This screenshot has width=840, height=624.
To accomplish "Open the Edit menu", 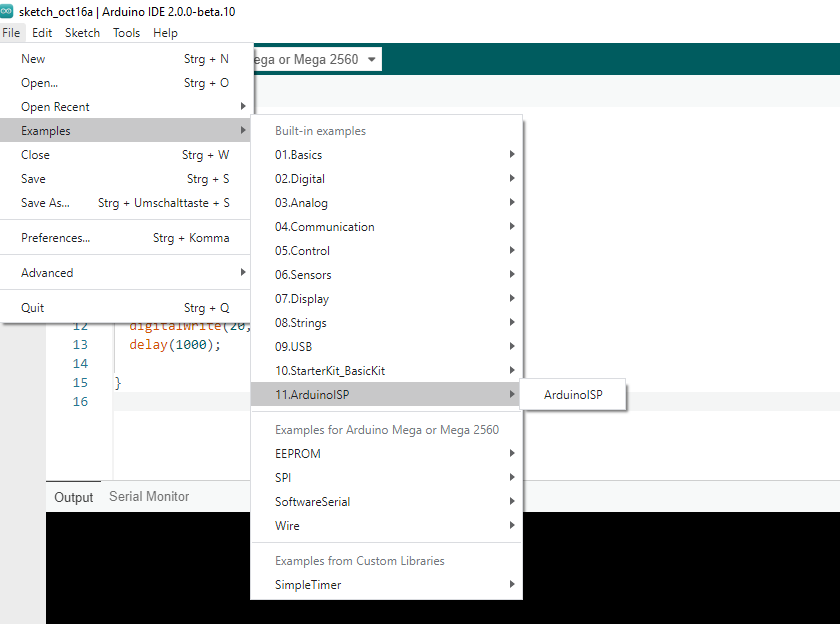I will (x=42, y=33).
